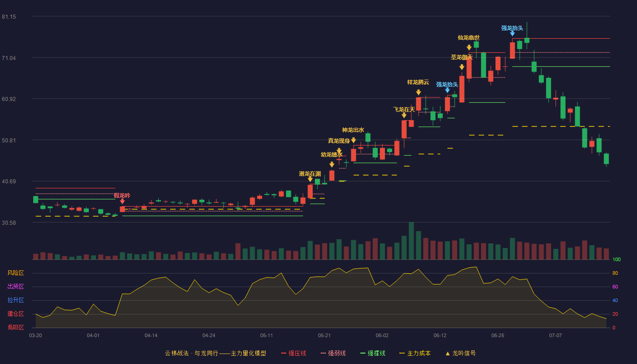Select the 飞龙在天 signal marker
The height and width of the screenshot is (364, 637).
pos(404,116)
